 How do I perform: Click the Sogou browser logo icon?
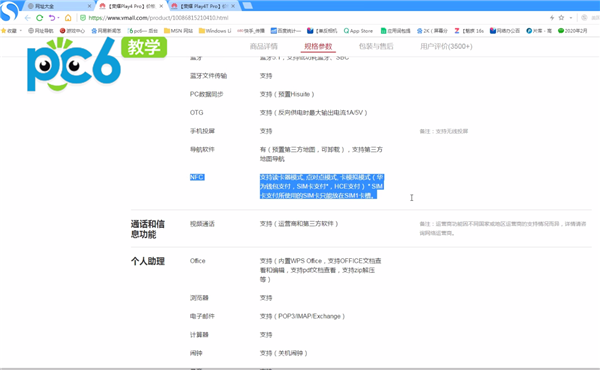coord(8,11)
